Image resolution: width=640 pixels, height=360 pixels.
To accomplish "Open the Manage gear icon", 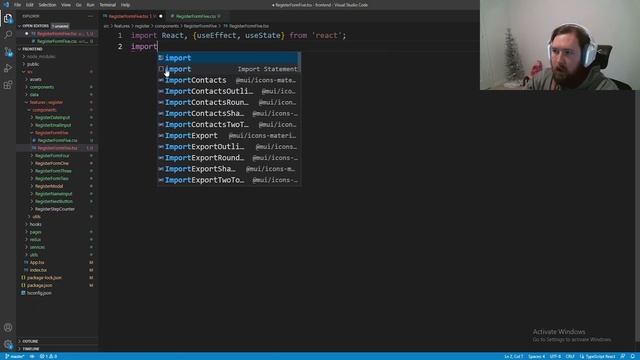I will tap(8, 344).
